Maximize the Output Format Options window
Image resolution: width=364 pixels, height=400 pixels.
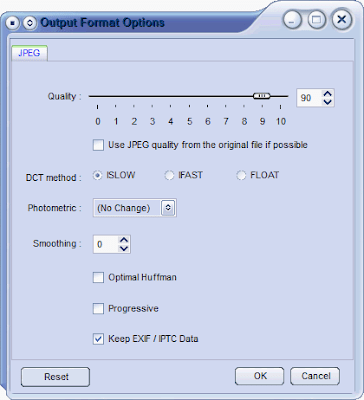click(x=317, y=20)
